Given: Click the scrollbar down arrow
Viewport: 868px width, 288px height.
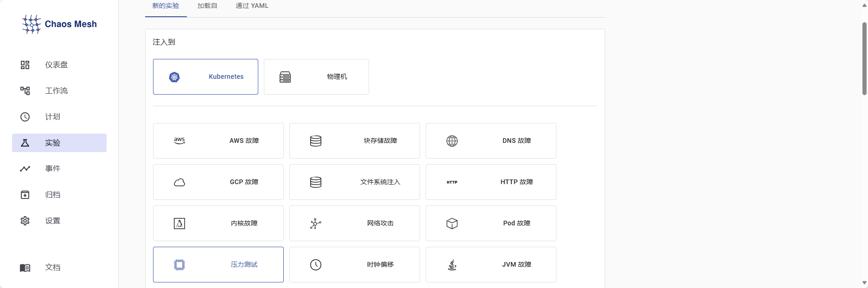Looking at the screenshot, I should tap(864, 283).
